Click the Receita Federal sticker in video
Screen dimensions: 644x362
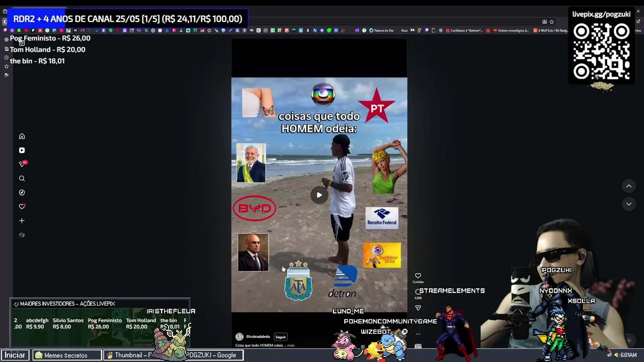coord(382,218)
